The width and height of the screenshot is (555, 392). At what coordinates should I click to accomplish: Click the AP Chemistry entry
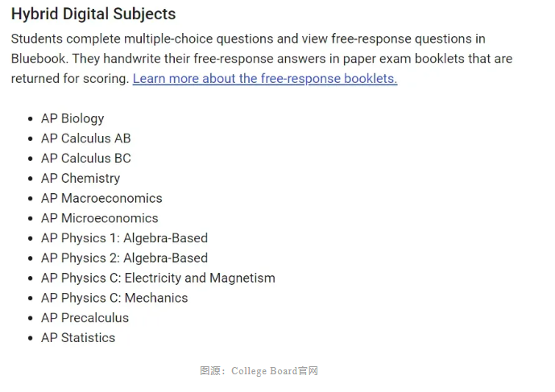click(x=81, y=179)
